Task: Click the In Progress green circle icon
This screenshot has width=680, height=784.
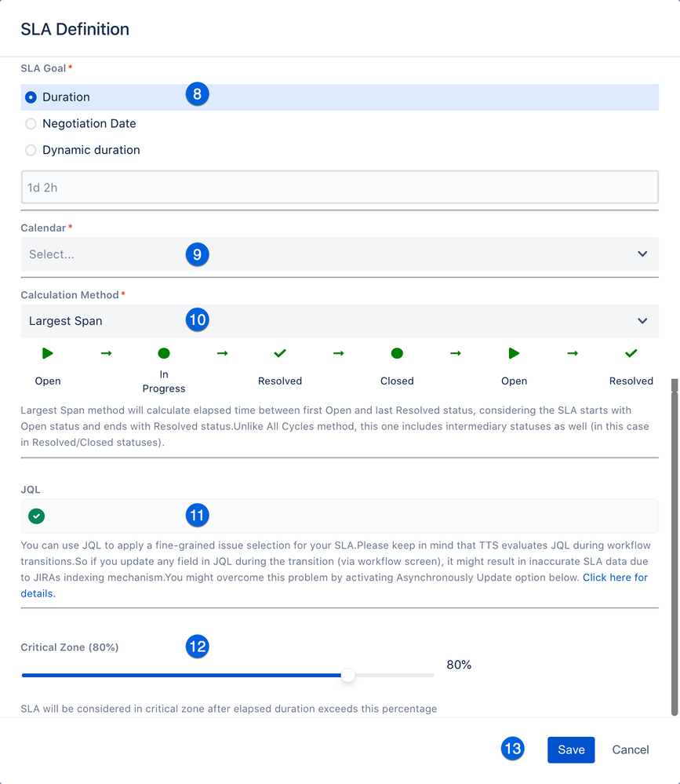Action: point(164,353)
